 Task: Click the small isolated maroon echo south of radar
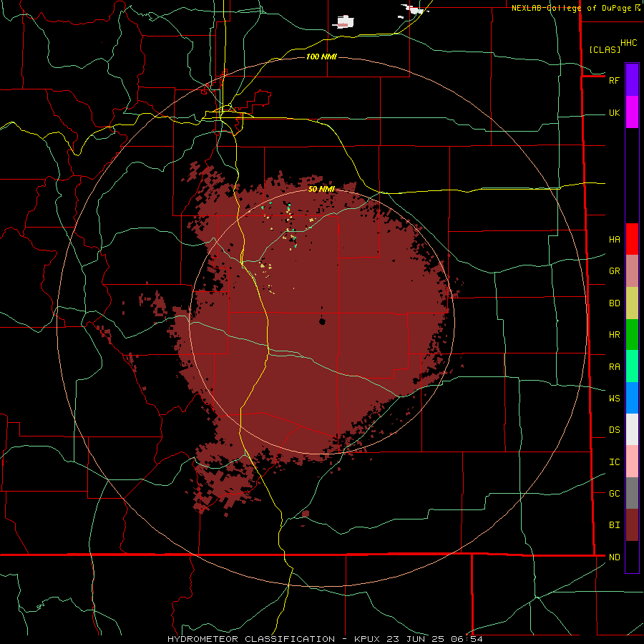[305, 513]
